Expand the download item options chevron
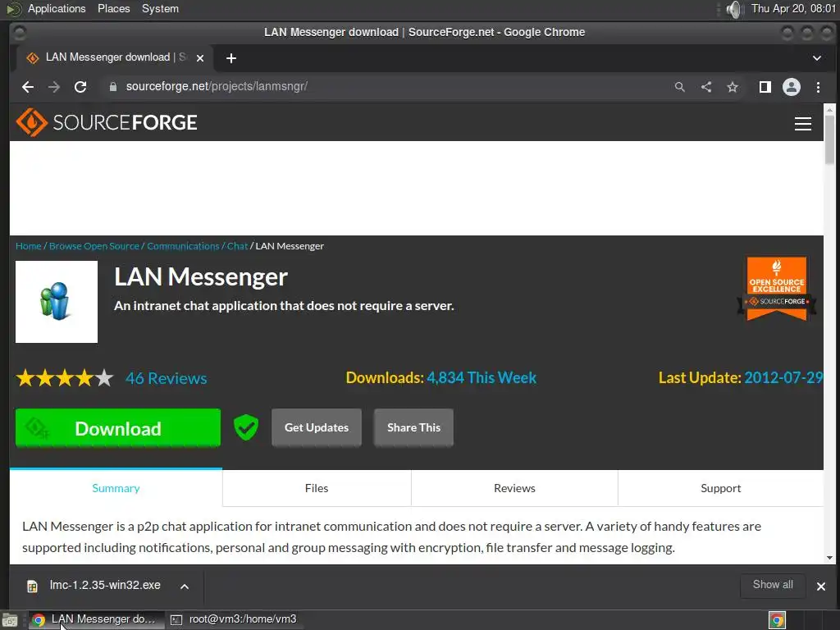This screenshot has height=630, width=840. pos(185,586)
